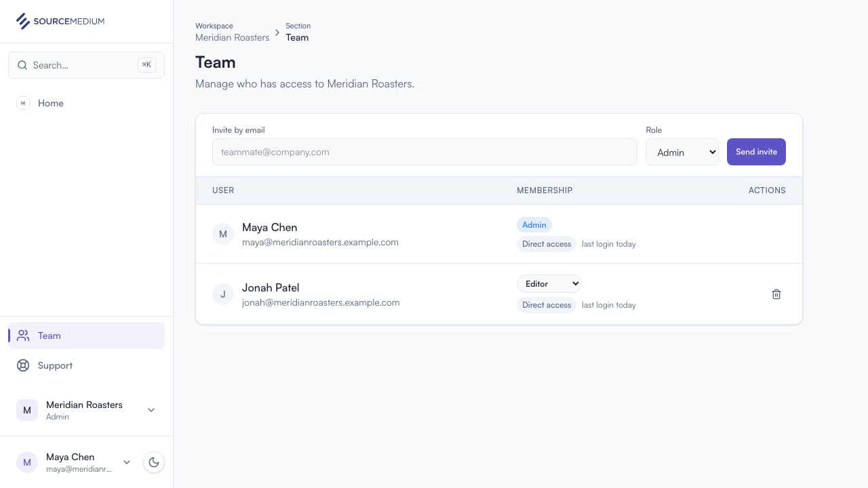This screenshot has height=488, width=868.
Task: Click the Team breadcrumb item
Action: 297,37
